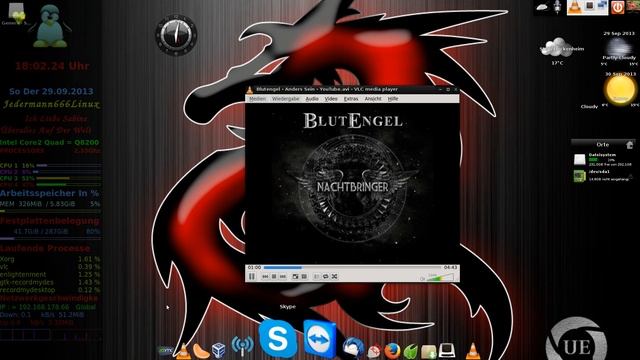Click sun forecast for 30 Sep 2013
Image resolution: width=640 pixels, height=360 pixels.
coord(620,89)
